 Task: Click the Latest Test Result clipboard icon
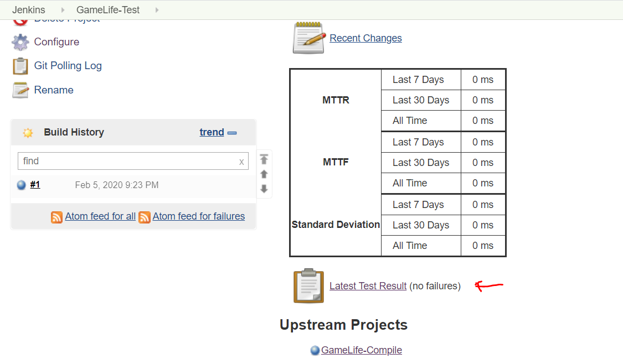click(308, 286)
